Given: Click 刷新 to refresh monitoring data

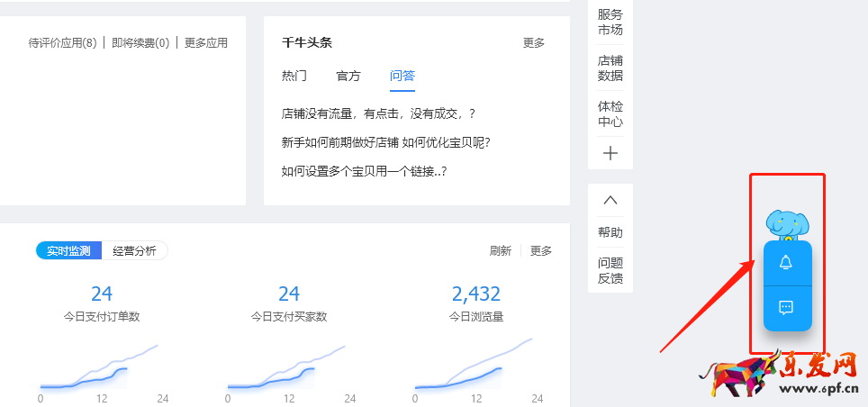Looking at the screenshot, I should pos(501,251).
